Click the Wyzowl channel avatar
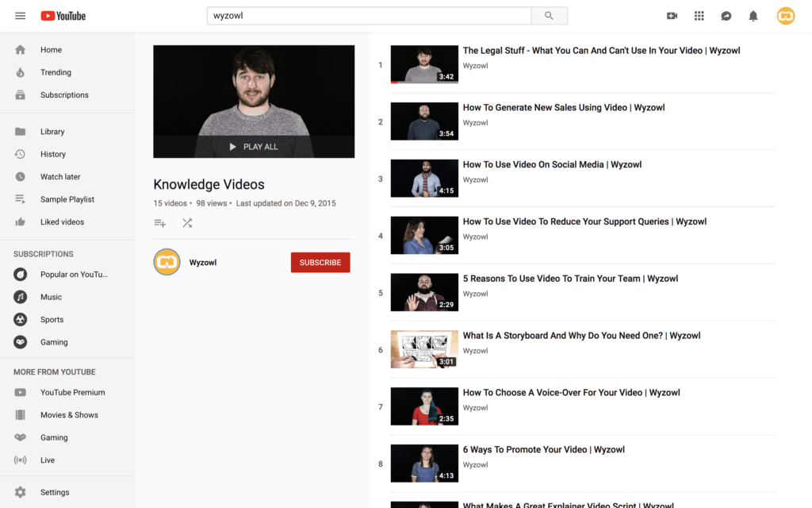812x508 pixels. 167,262
